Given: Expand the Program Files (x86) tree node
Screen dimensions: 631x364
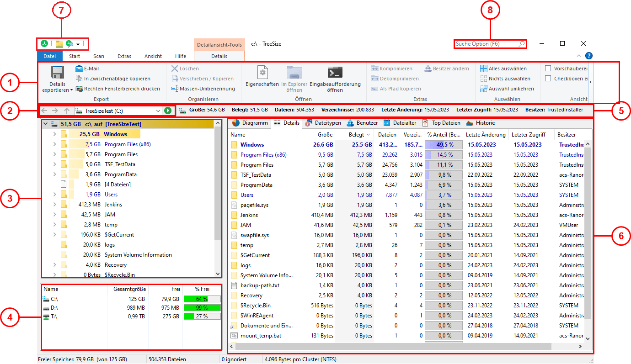Looking at the screenshot, I should pyautogui.click(x=55, y=144).
